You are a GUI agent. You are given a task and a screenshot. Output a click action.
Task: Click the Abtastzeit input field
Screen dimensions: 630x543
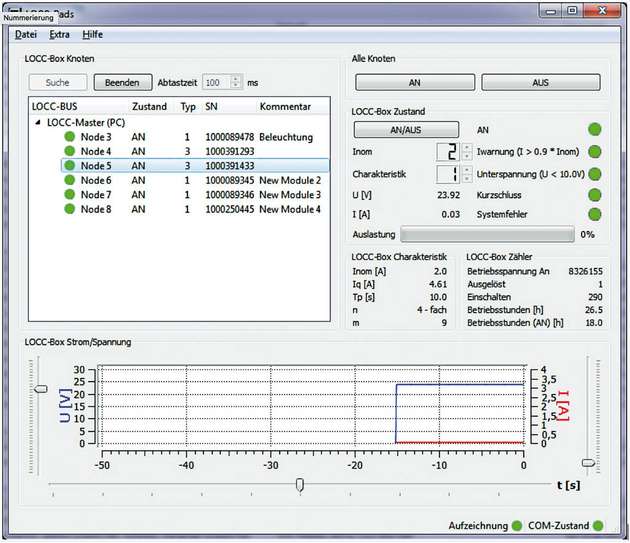pyautogui.click(x=217, y=82)
